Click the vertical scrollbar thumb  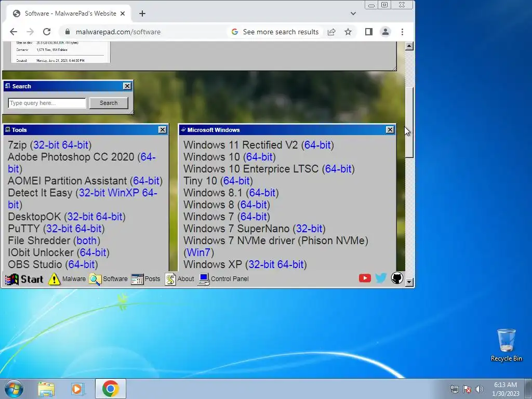[409, 122]
